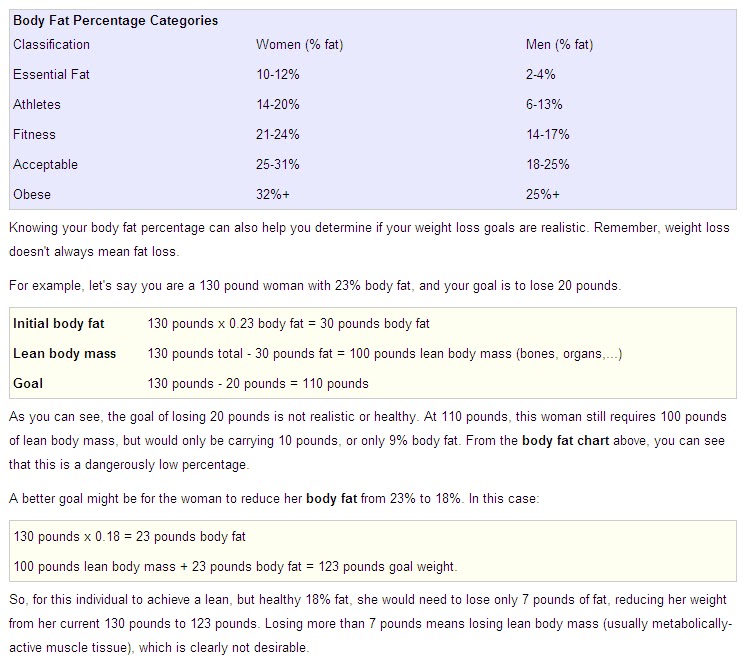Click the Classification column header

[x=51, y=45]
